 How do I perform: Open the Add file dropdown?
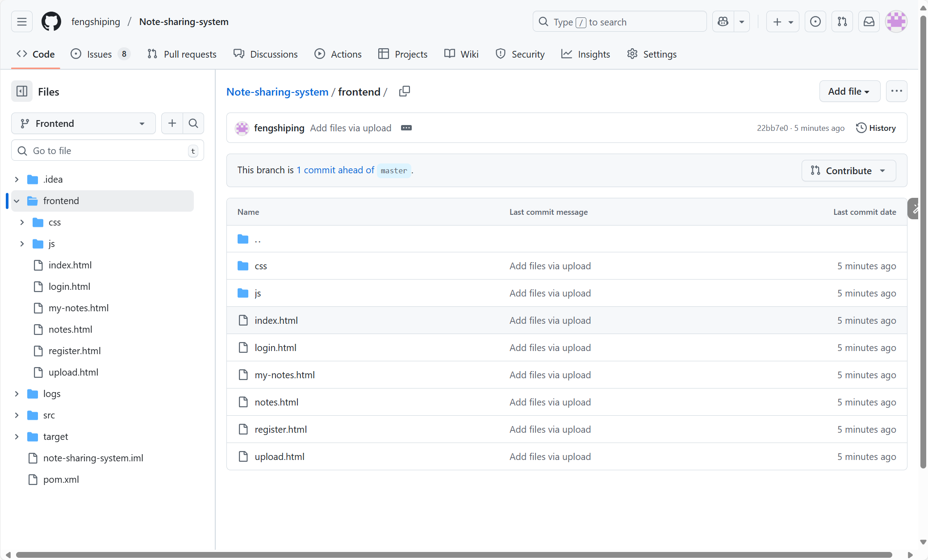[x=849, y=91]
